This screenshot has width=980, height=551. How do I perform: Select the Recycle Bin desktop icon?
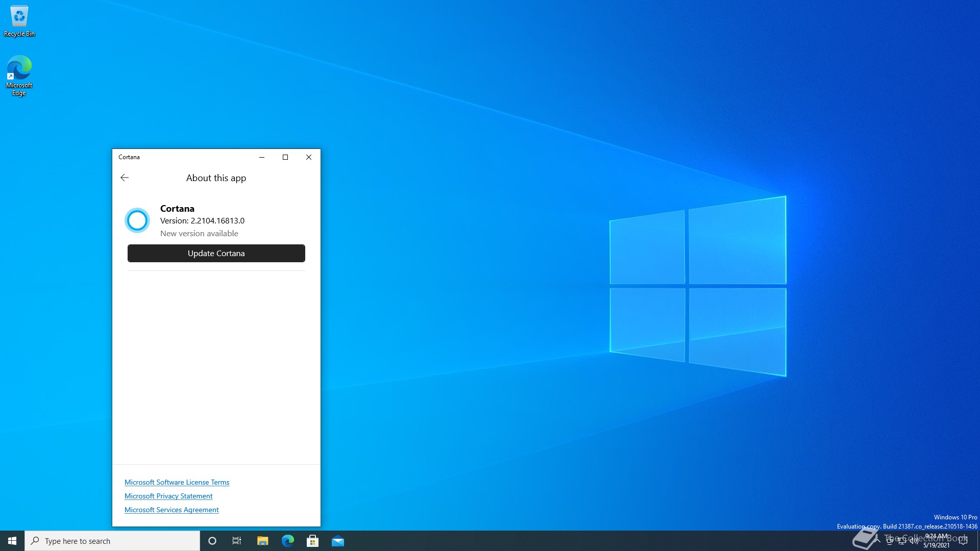point(19,21)
